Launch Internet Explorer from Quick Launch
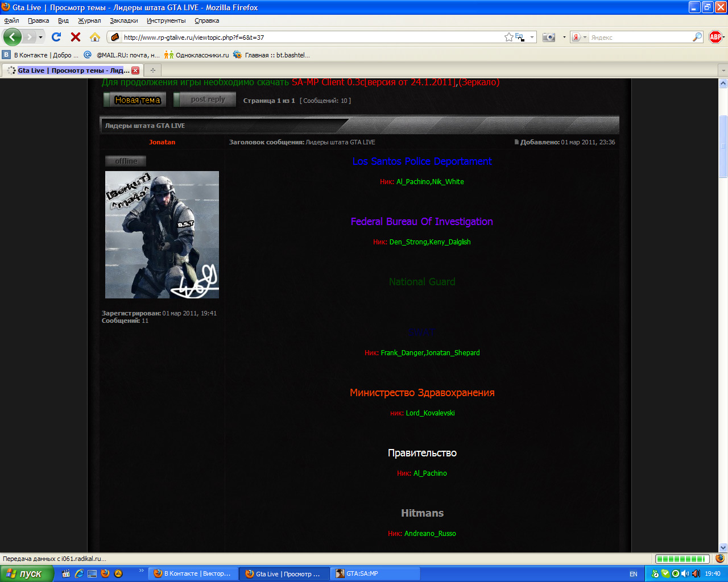The width and height of the screenshot is (728, 582). [79, 573]
